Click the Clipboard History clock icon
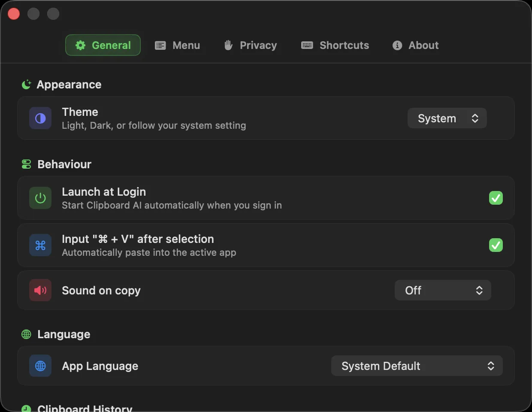The height and width of the screenshot is (412, 532). coord(26,409)
